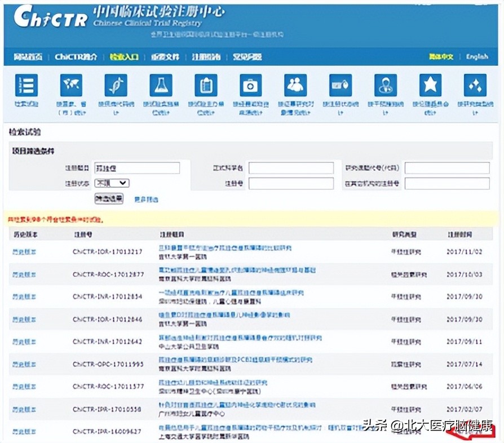504x443 pixels.
Task: Expand the 注册状态 dropdown
Action: pos(112,183)
